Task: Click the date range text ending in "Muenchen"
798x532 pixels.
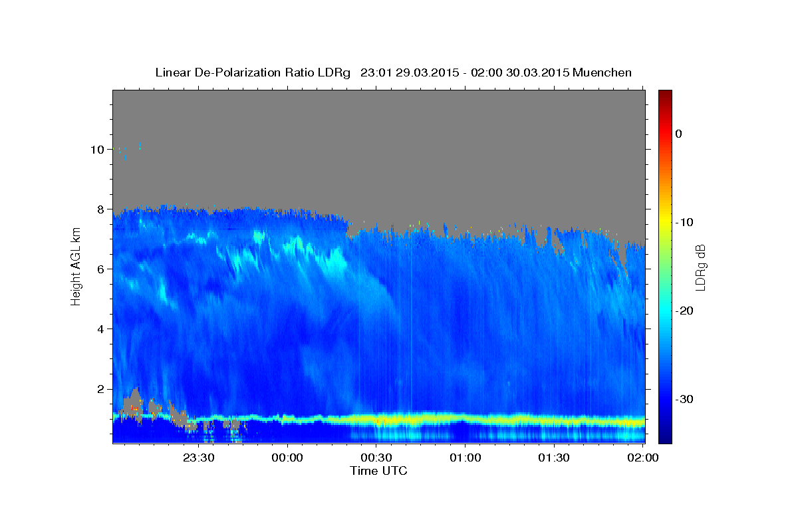Action: tap(495, 72)
